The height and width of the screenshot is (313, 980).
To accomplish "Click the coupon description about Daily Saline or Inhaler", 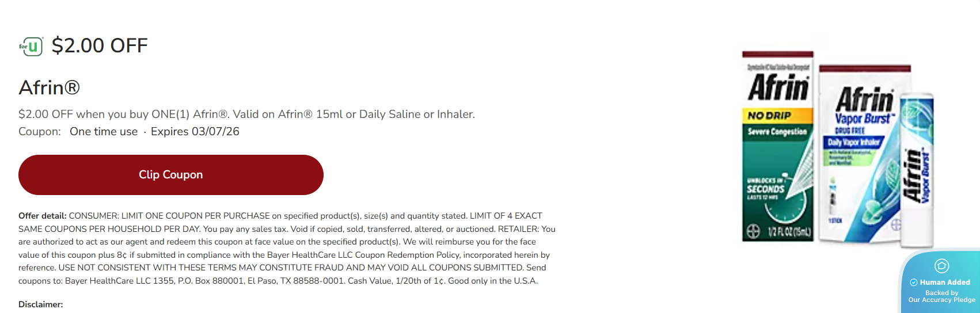I will 246,114.
